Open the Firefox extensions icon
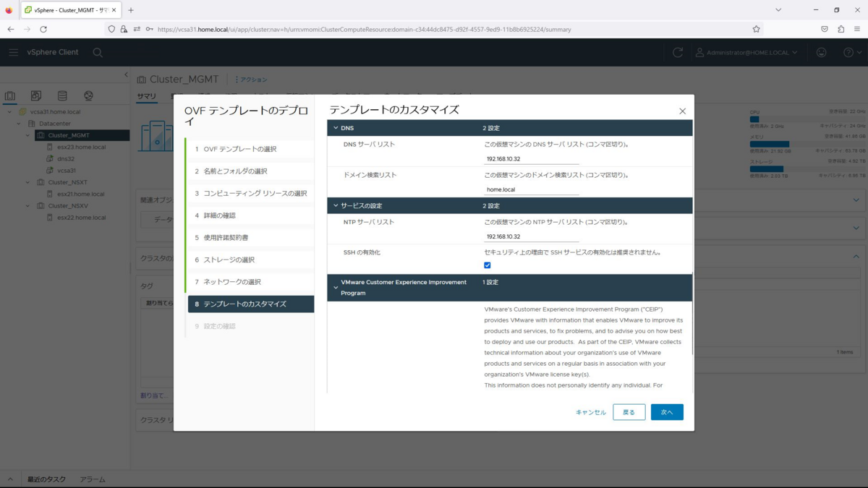Image resolution: width=868 pixels, height=488 pixels. (841, 29)
